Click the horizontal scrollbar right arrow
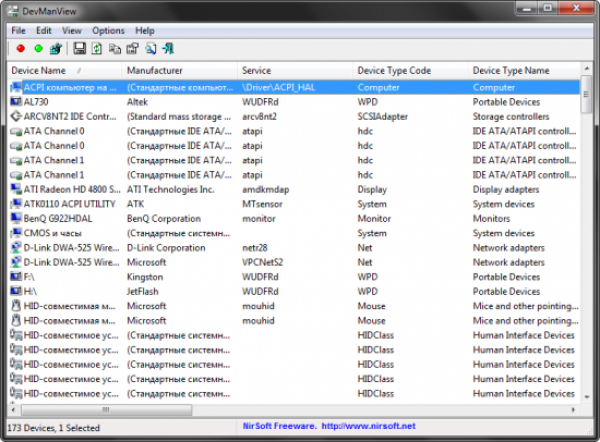Image resolution: width=600 pixels, height=442 pixels. click(571, 411)
